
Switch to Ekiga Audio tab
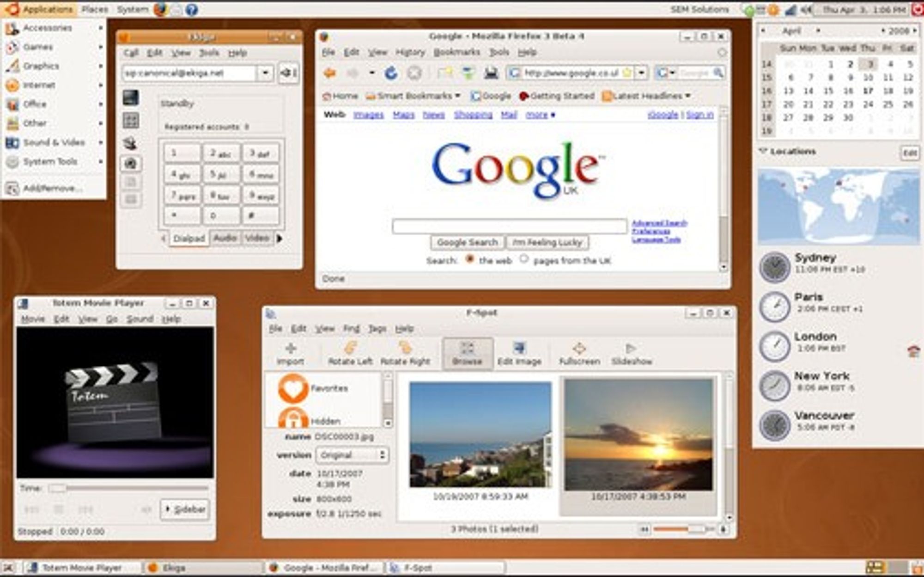(225, 238)
